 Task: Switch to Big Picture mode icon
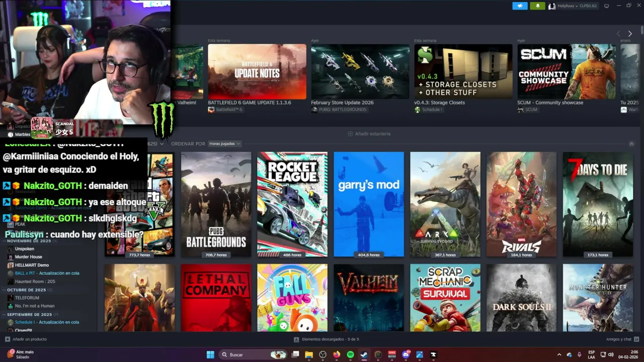[x=606, y=6]
